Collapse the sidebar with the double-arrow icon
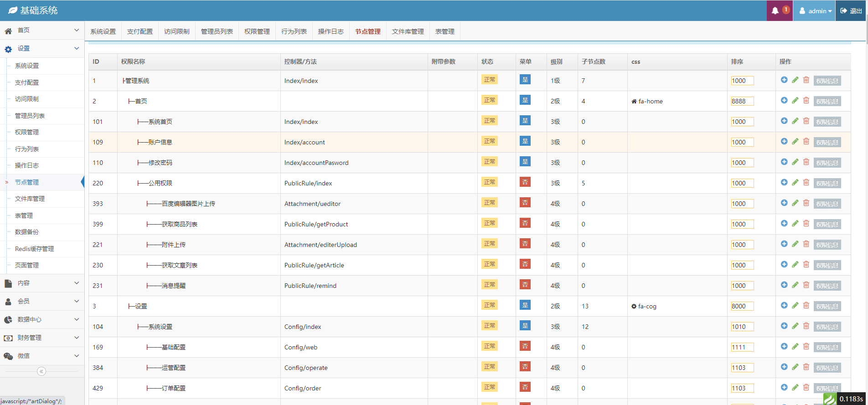The image size is (868, 405). 41,371
